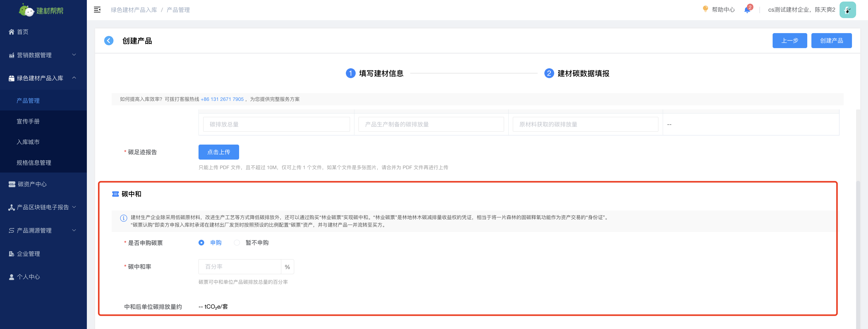Screen dimensions: 868x329
Task: Open 首页 home in sidebar
Action: [x=22, y=32]
